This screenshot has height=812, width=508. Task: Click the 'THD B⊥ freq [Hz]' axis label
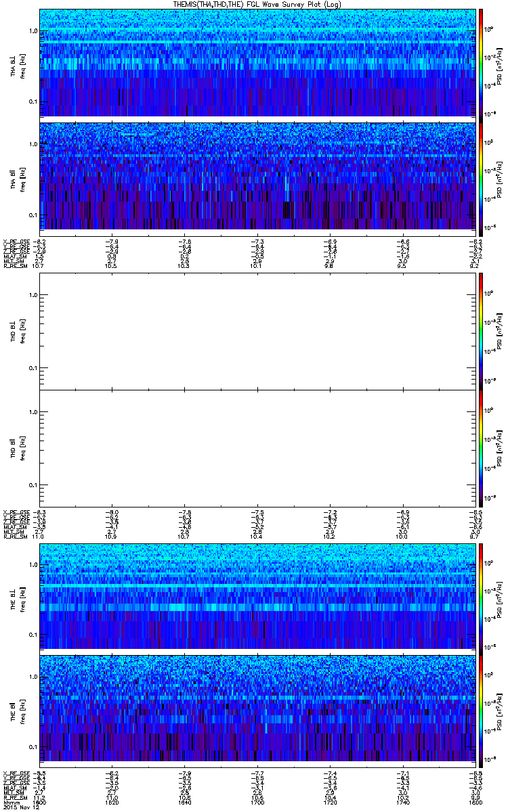[17, 331]
